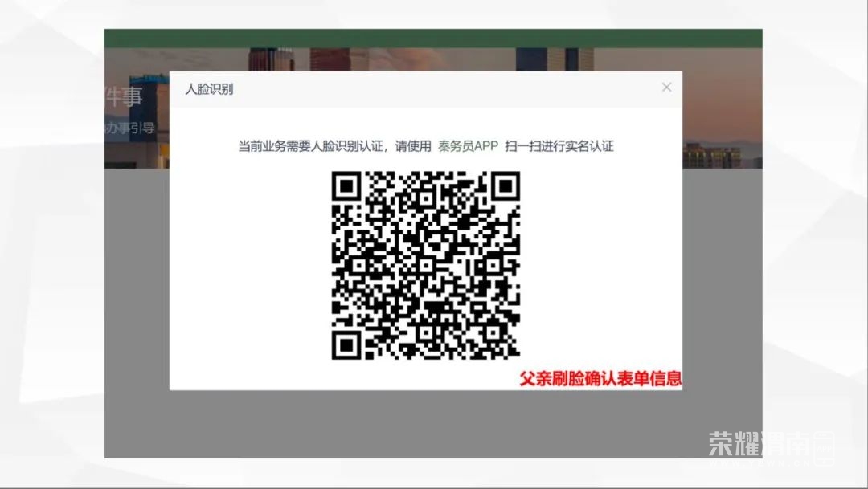Click the text 当前业务需要人脸识别认证，请使用
The image size is (868, 489).
tap(335, 146)
